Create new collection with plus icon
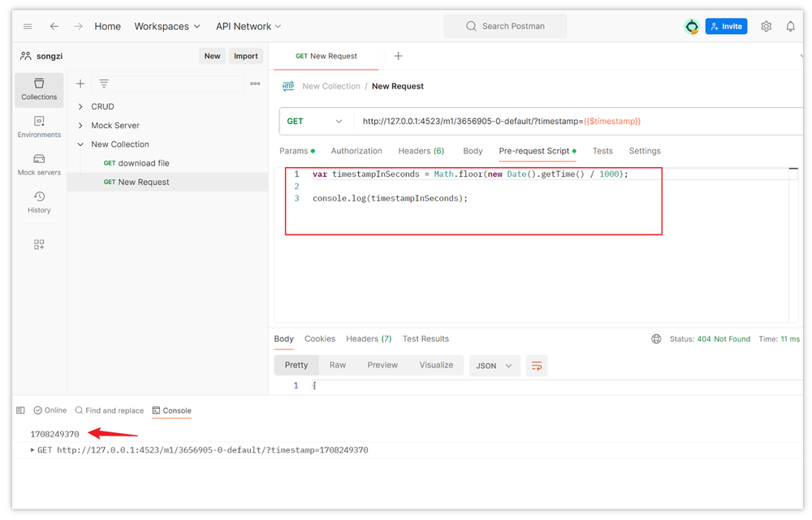Viewport: 812px width, 520px height. 80,84
